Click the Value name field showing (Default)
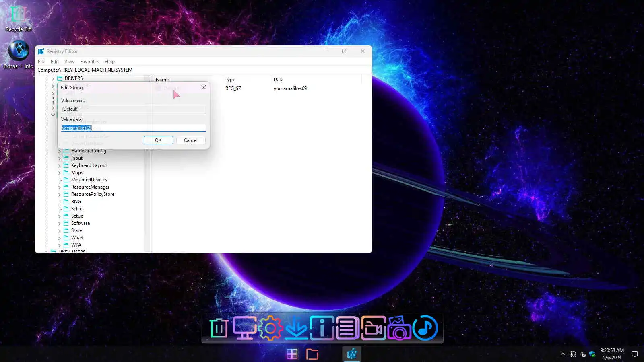The width and height of the screenshot is (644, 362). (134, 109)
